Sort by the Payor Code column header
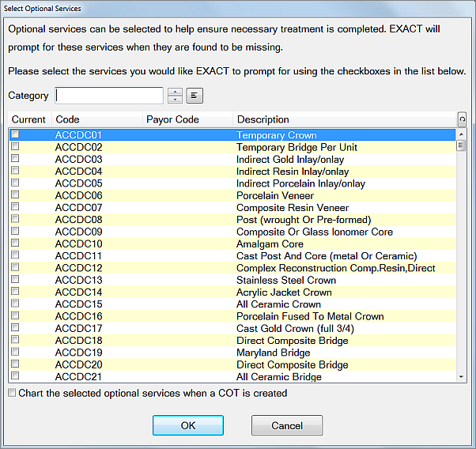Image resolution: width=476 pixels, height=449 pixels. (187, 119)
